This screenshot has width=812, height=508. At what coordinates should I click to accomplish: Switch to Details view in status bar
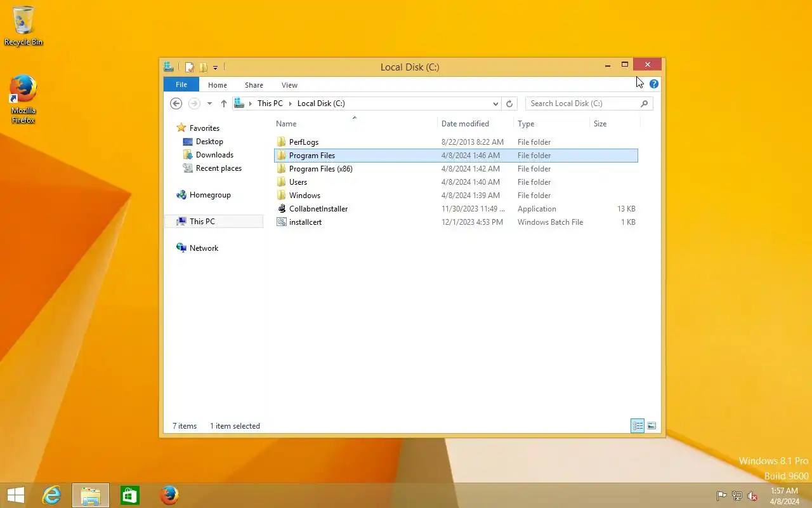[638, 426]
